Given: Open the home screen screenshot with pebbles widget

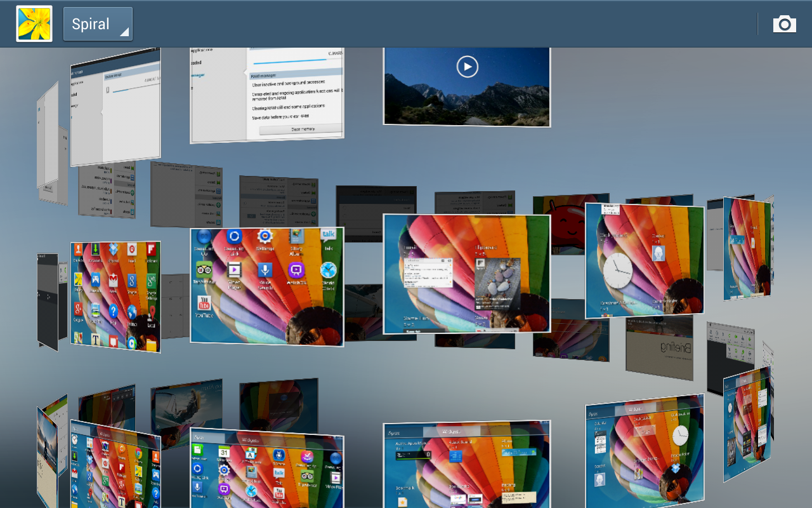Looking at the screenshot, I should click(x=467, y=273).
